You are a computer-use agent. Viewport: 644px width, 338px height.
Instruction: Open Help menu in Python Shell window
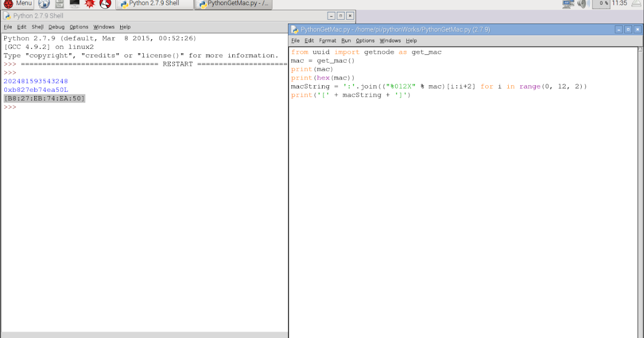click(125, 27)
